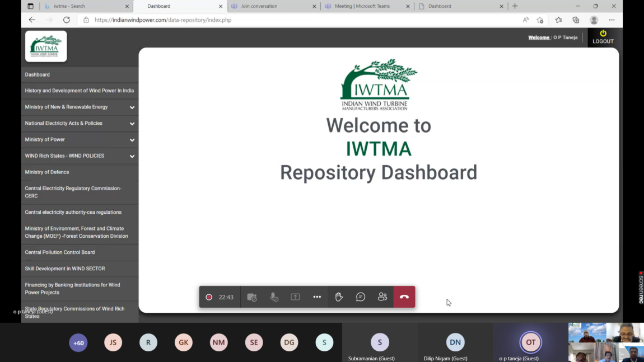Refresh the browser page
This screenshot has height=362, width=644.
(67, 20)
